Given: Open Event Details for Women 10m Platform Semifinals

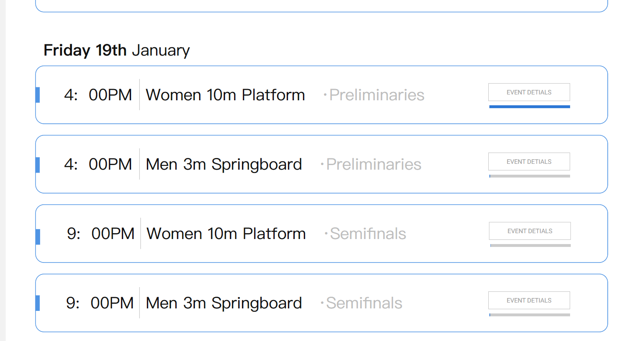Looking at the screenshot, I should (x=530, y=231).
